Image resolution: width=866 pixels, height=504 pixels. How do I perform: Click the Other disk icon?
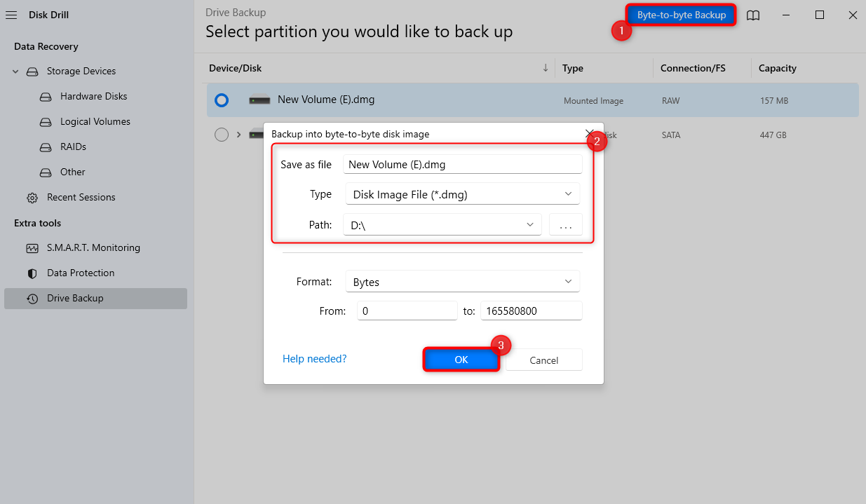pos(46,172)
